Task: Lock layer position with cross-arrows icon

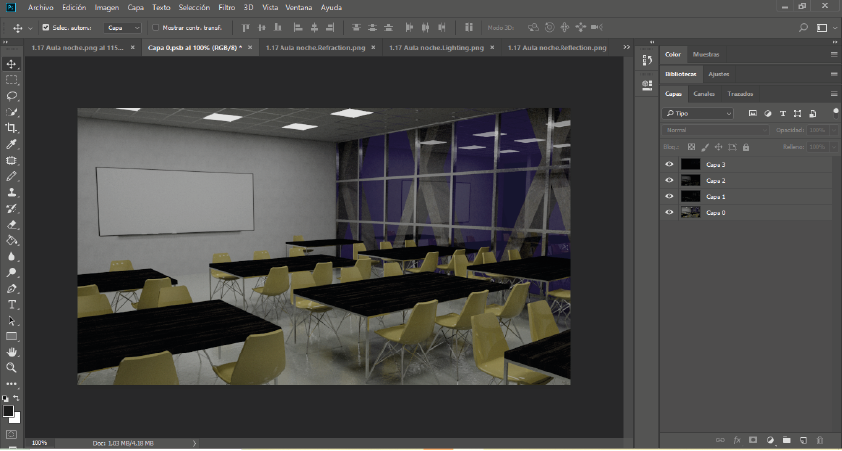Action: pyautogui.click(x=718, y=147)
